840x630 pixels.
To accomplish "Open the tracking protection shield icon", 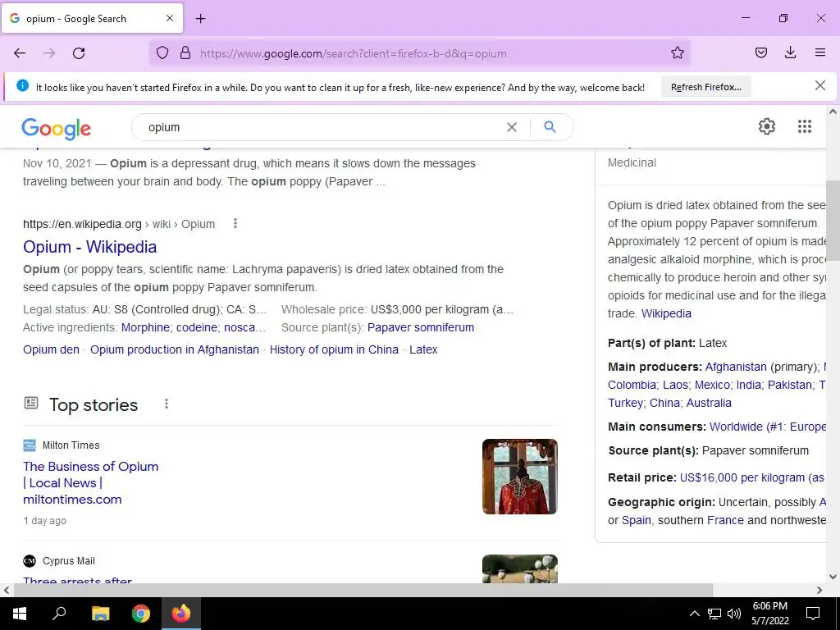I will pos(162,53).
